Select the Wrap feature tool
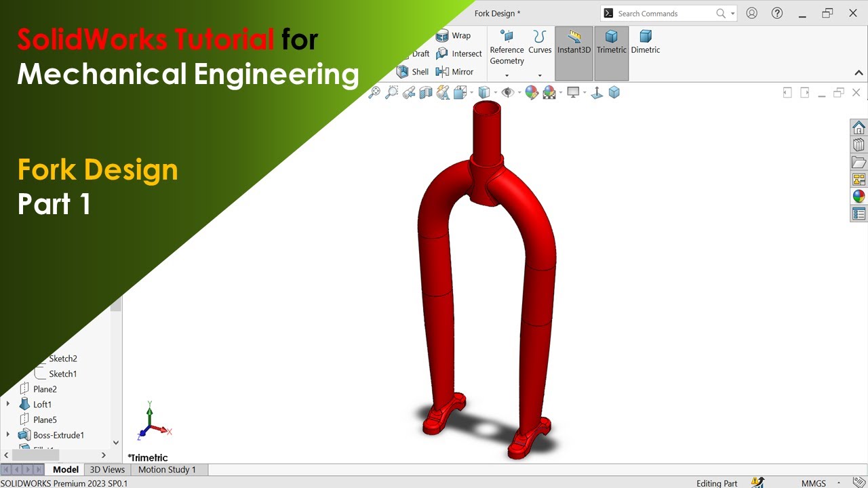The height and width of the screenshot is (488, 868). coord(453,35)
